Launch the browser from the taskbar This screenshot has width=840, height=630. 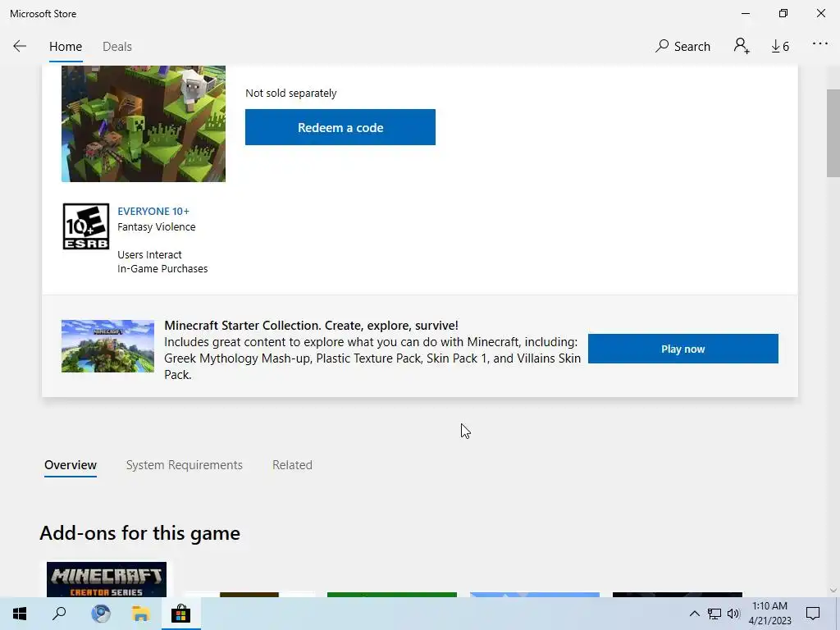(x=100, y=614)
